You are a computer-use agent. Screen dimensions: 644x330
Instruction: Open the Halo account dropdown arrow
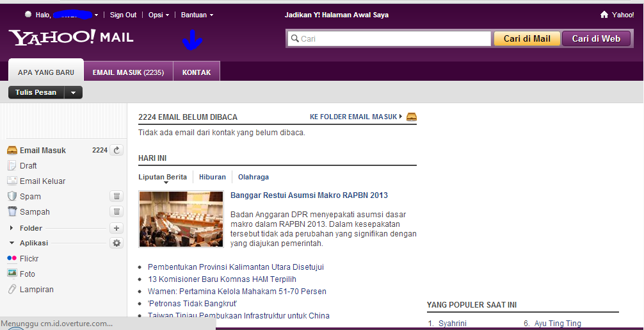[96, 15]
